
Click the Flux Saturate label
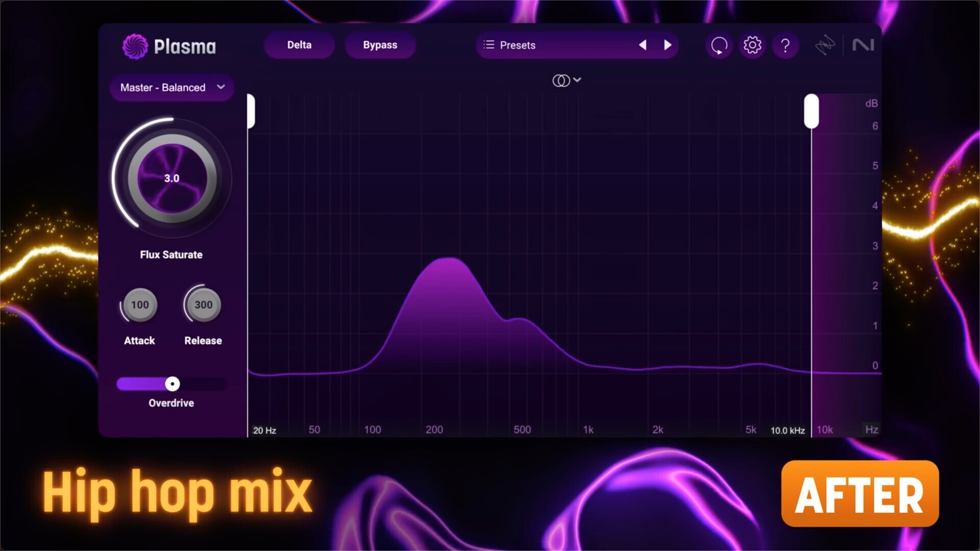(171, 255)
